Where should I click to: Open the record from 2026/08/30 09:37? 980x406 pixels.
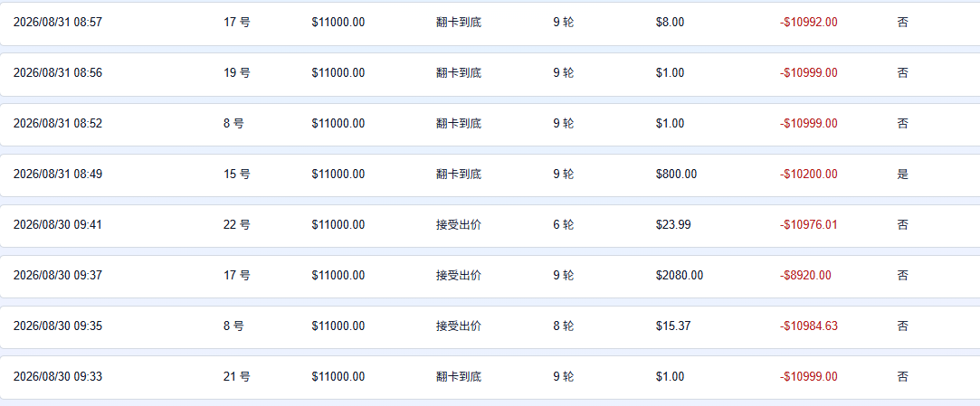pos(490,276)
